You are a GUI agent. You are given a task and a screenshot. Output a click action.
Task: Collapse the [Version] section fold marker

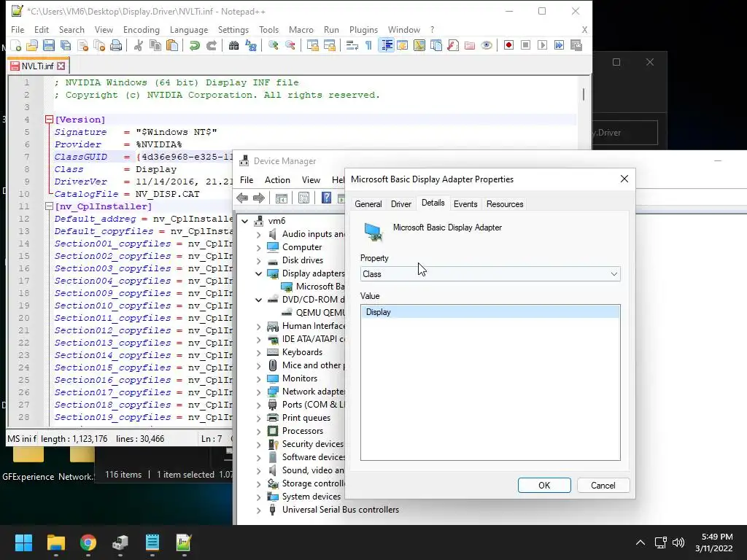click(49, 120)
